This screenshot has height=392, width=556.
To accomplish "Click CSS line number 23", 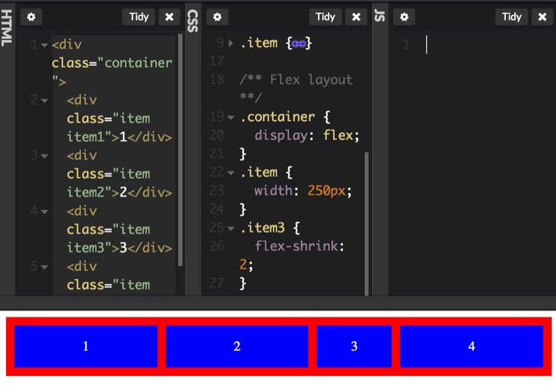I will click(217, 191).
